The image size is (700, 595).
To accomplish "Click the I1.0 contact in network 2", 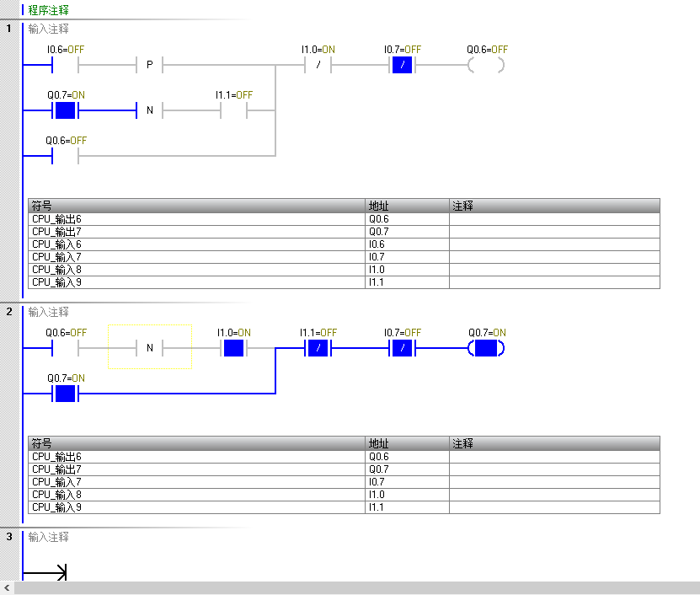I will (233, 347).
